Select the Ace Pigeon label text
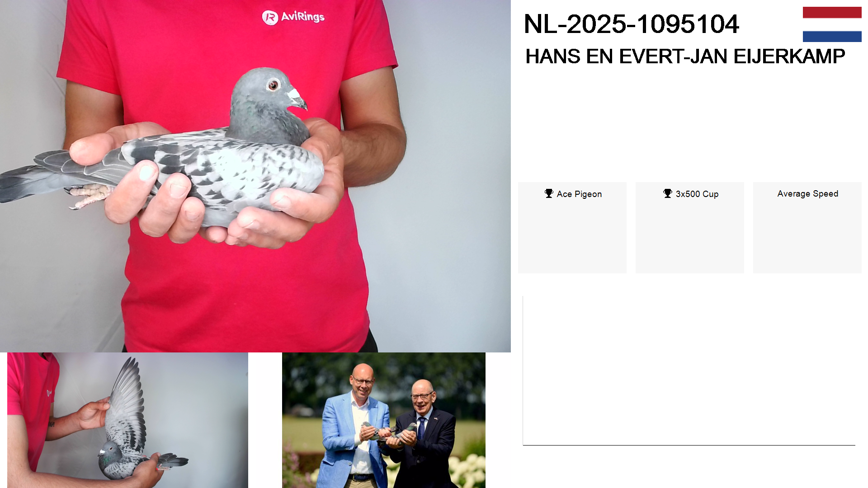Screen dimensions: 868x488 pyautogui.click(x=579, y=194)
